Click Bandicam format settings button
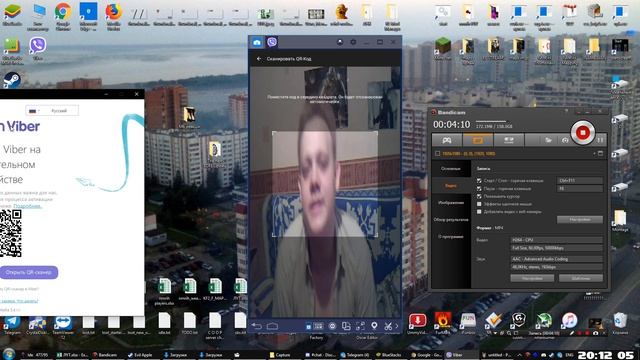This screenshot has height=360, width=640. coord(532,278)
